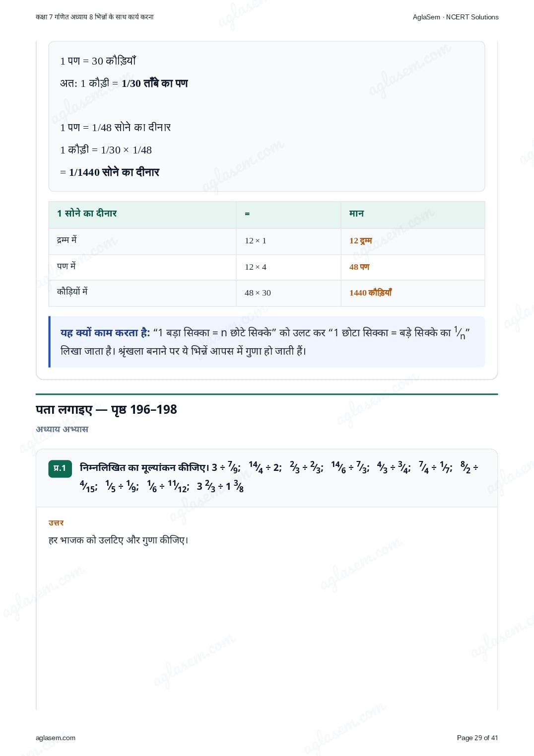Select the कौड़ियों में table row label
This screenshot has height=756, width=534.
[72, 292]
